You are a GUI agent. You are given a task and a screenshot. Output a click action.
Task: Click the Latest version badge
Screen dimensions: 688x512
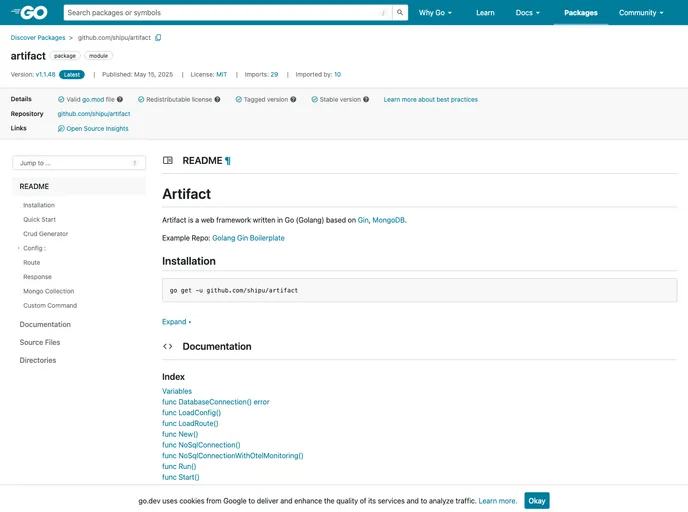click(72, 75)
